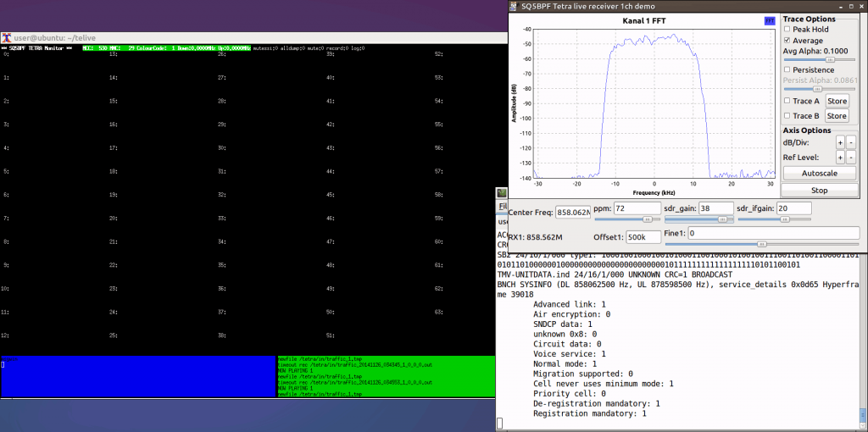Click the Offset1 input field
The height and width of the screenshot is (432, 868).
(x=643, y=237)
